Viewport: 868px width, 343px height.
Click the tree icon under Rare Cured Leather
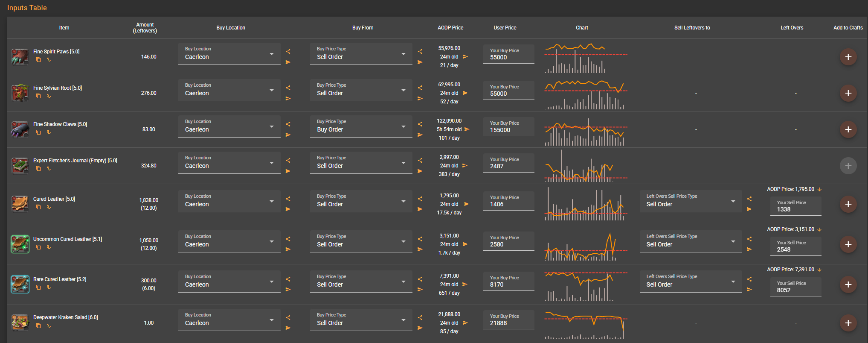[x=49, y=287]
